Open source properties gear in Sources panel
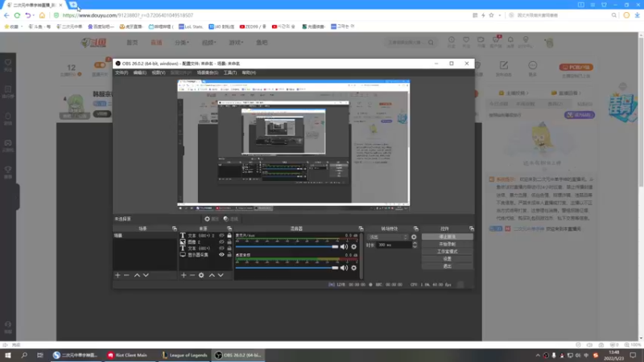Screen dimensions: 644x362 pos(201,275)
